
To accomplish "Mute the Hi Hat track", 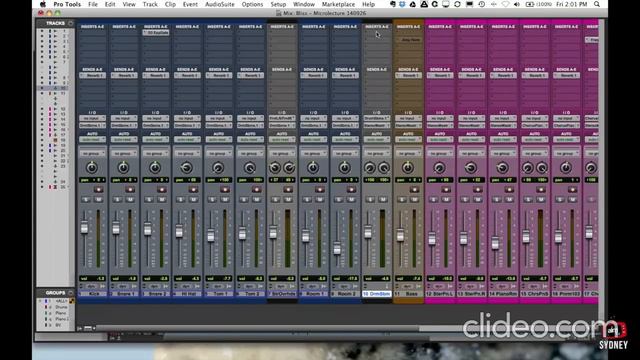I will click(x=193, y=200).
